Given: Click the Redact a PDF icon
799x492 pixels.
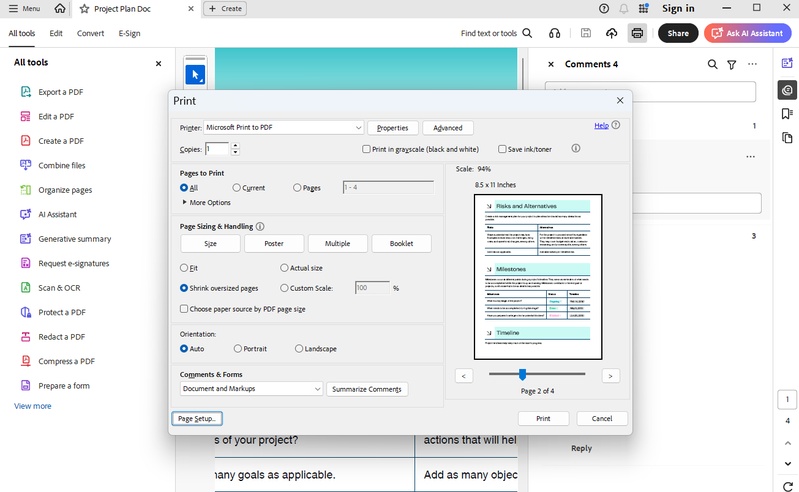Looking at the screenshot, I should 25,337.
